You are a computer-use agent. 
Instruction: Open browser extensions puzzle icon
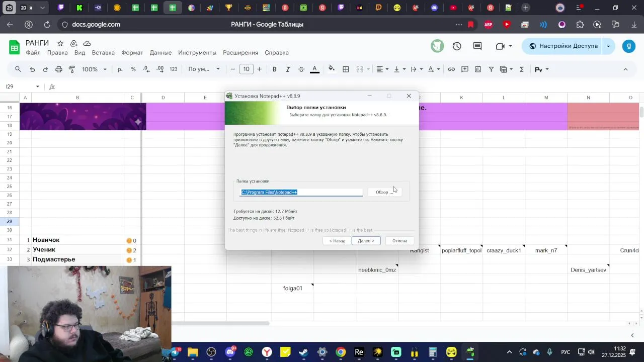(580, 25)
